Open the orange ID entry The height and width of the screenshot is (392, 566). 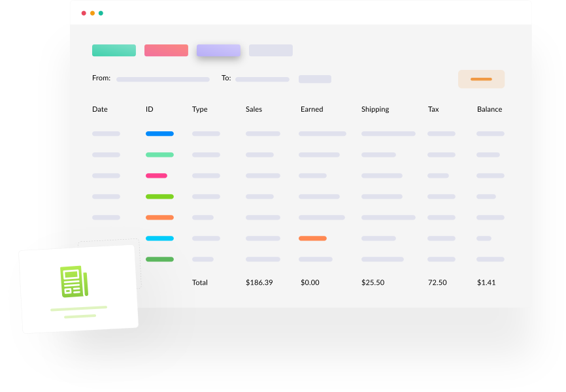pyautogui.click(x=159, y=218)
